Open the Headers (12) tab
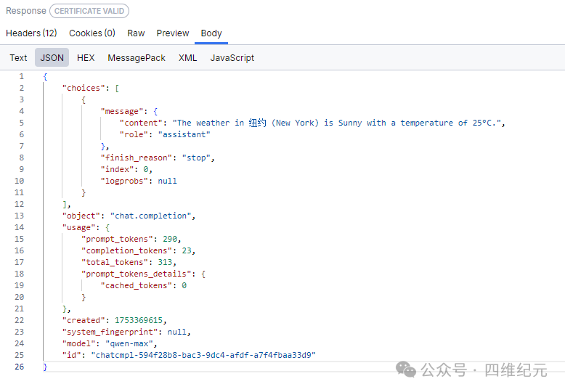 point(31,33)
